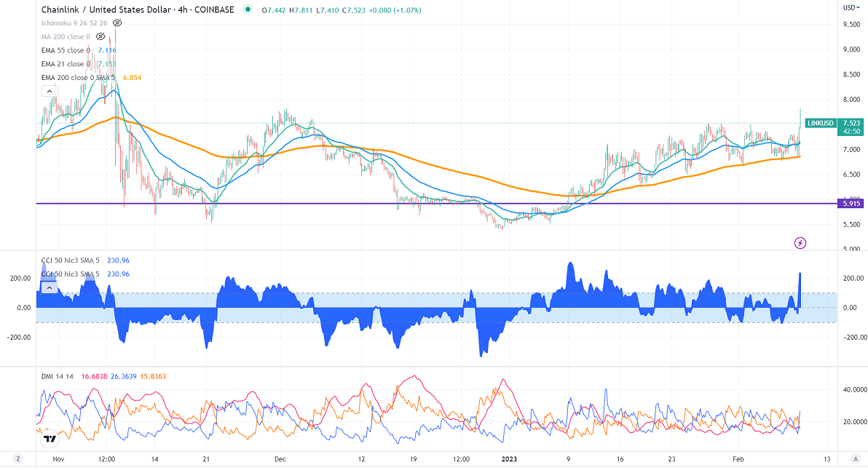Image resolution: width=868 pixels, height=470 pixels.
Task: Select the EMA 21 close legend entry
Action: tap(66, 64)
